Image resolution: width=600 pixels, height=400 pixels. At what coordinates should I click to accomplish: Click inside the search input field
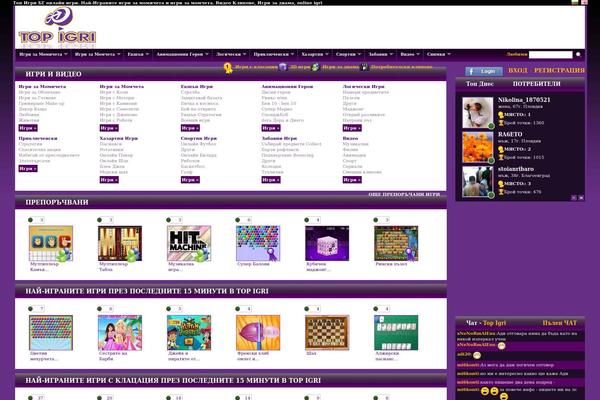[551, 55]
